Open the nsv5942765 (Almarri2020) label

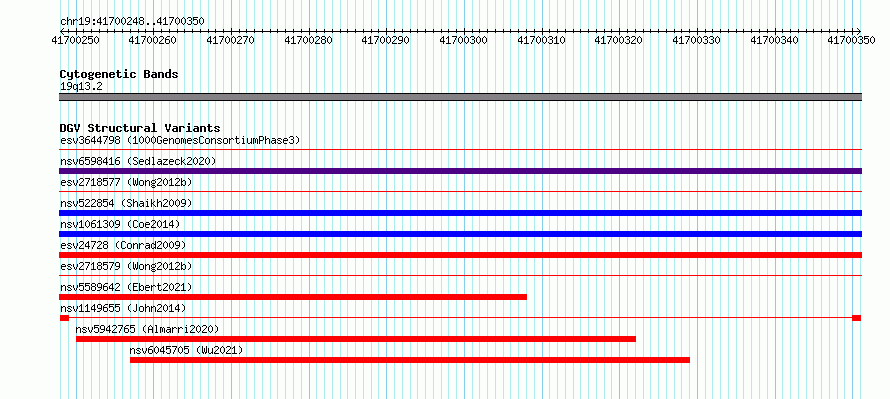pos(147,329)
